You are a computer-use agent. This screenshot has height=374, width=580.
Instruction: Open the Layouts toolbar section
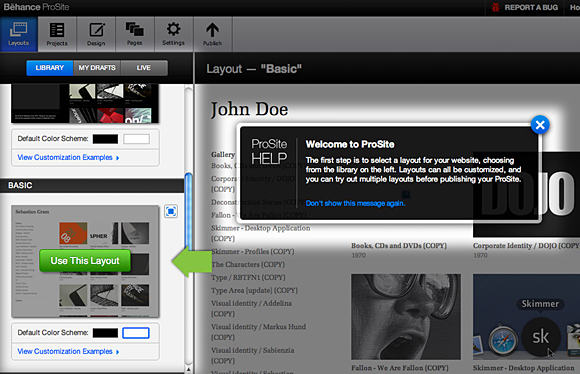coord(18,34)
